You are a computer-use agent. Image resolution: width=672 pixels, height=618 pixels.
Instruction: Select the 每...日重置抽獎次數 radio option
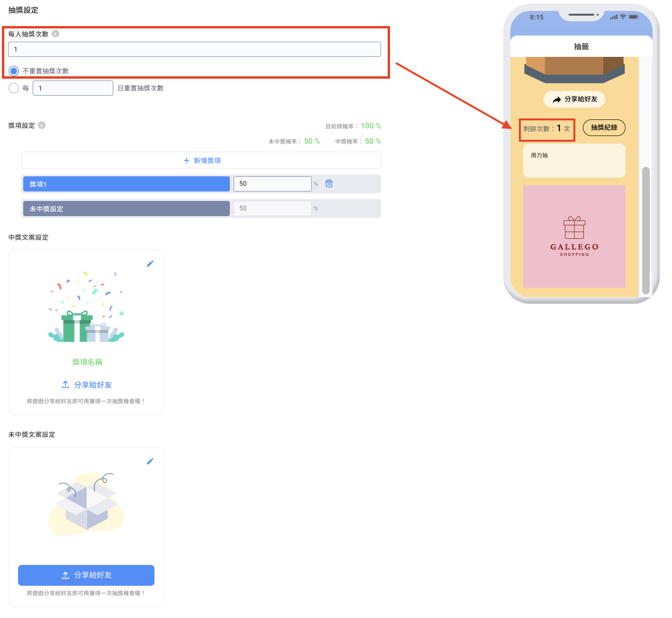(x=14, y=88)
